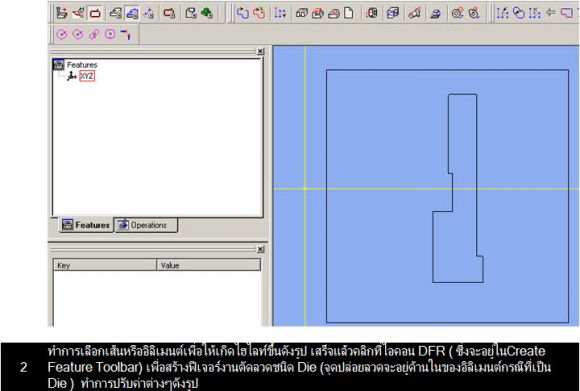Switch to the Operations tab

click(x=145, y=225)
